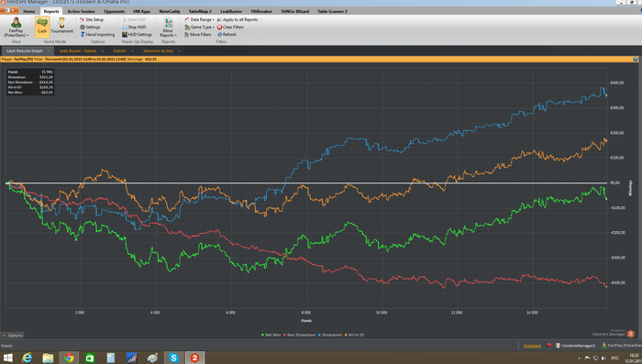Launch Internet Explorer from the taskbar
This screenshot has width=642, height=364.
[27, 358]
